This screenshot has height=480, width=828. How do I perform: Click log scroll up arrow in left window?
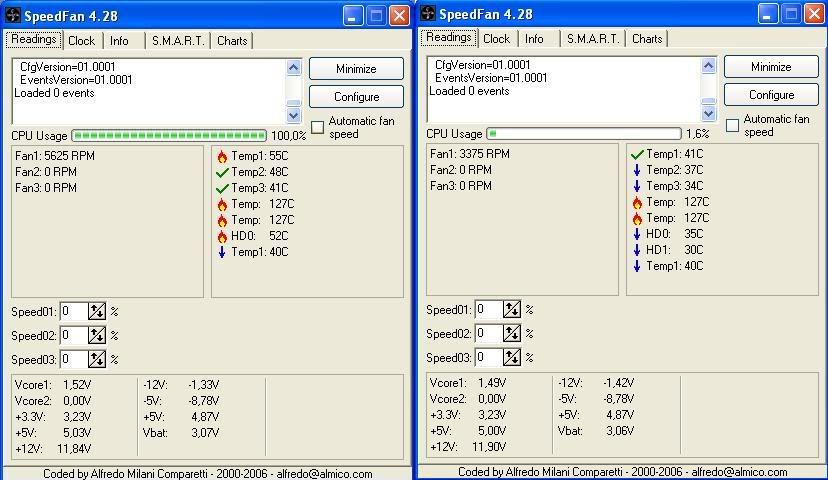pyautogui.click(x=294, y=67)
